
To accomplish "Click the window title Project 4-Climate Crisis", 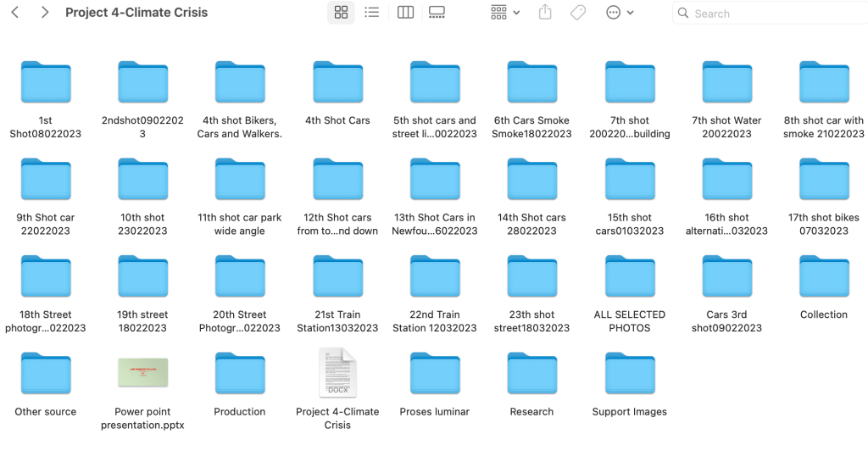I will (136, 13).
